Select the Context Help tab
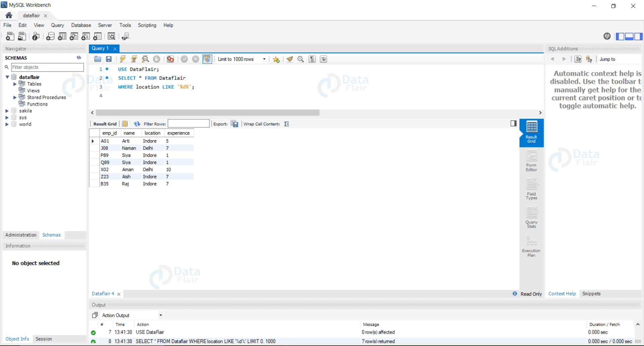Viewport: 644px width, 346px height. [x=562, y=293]
